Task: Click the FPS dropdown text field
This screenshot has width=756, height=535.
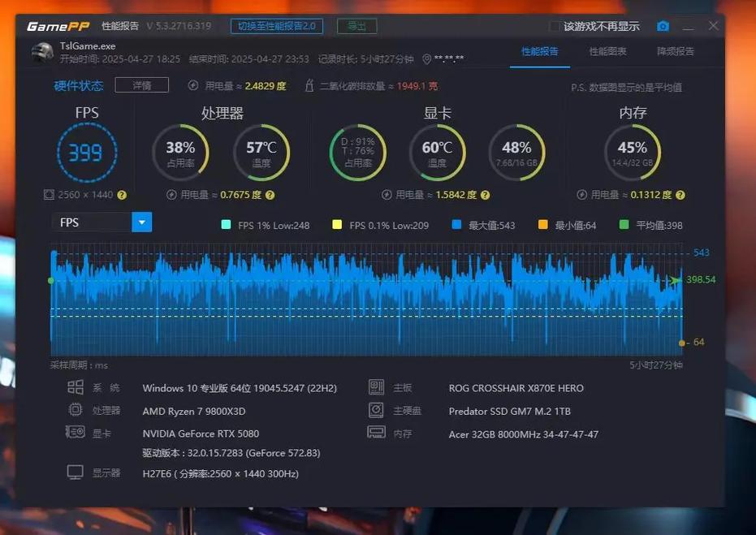Action: pos(91,222)
